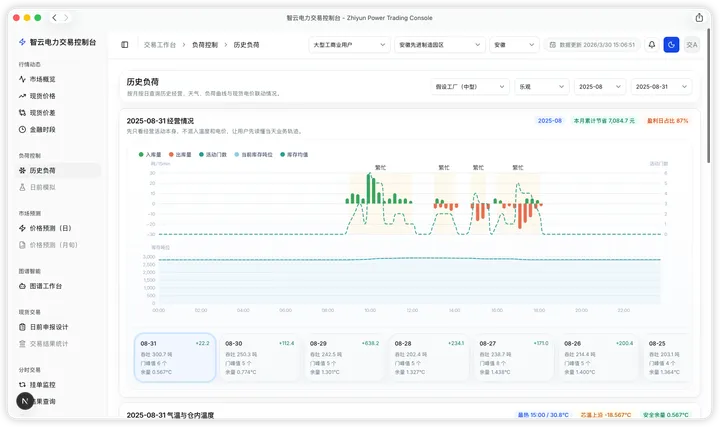This screenshot has width=720, height=427.
Task: Open 日前申报设计 menu item
Action: point(58,327)
